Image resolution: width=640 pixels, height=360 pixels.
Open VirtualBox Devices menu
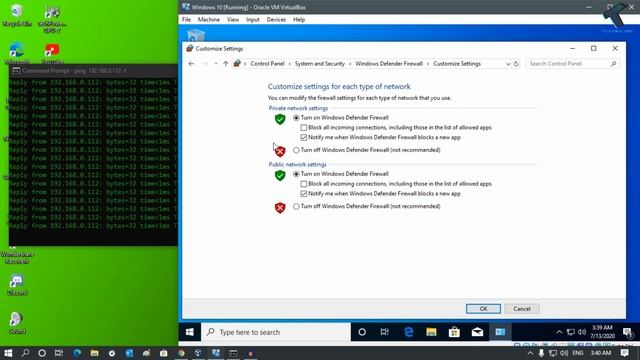[276, 20]
